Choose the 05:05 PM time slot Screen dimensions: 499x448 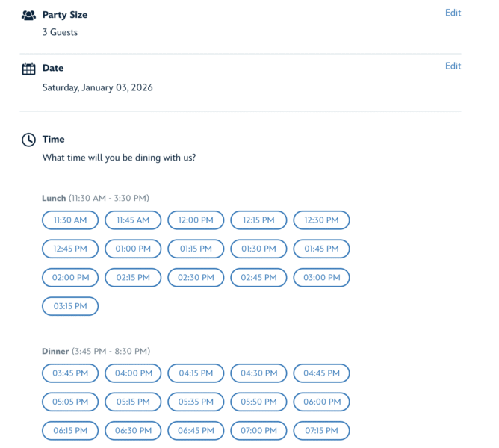click(70, 402)
